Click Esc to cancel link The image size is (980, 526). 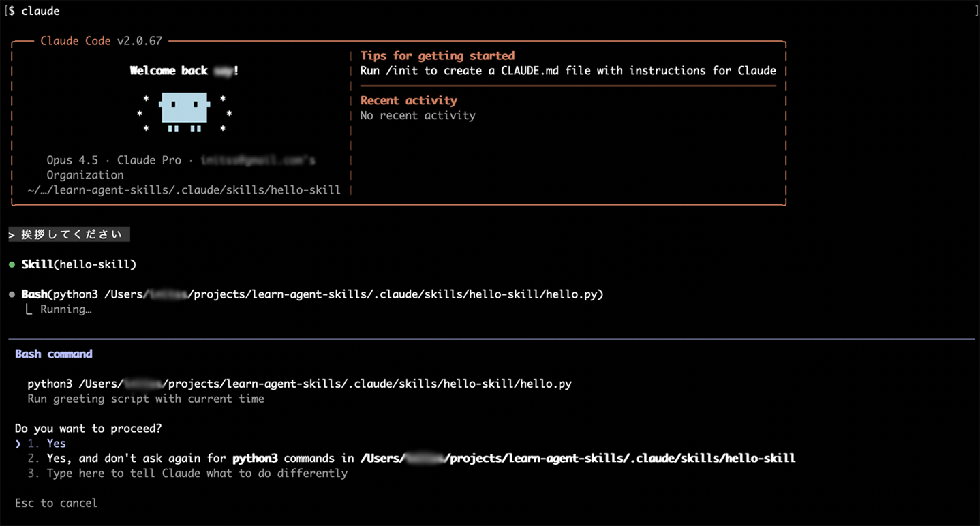55,503
